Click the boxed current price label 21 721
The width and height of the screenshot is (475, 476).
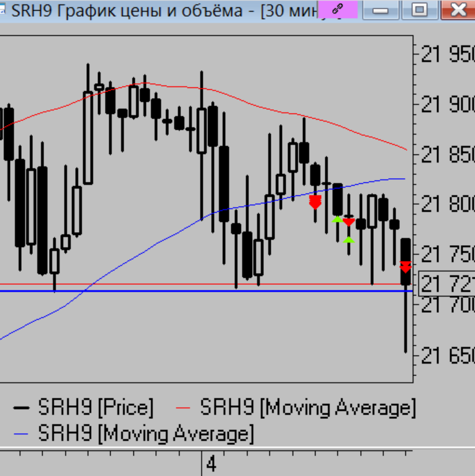pos(446,284)
